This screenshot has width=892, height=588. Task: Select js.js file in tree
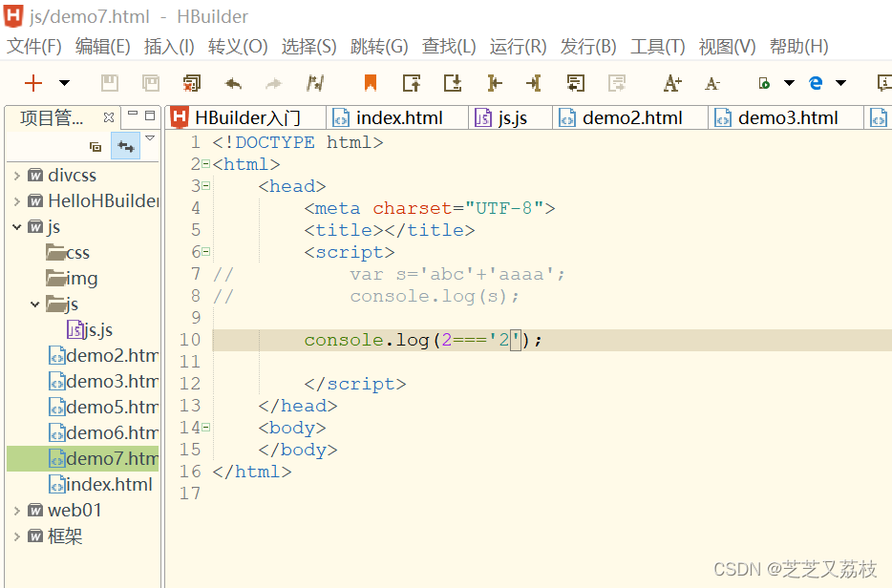[90, 330]
